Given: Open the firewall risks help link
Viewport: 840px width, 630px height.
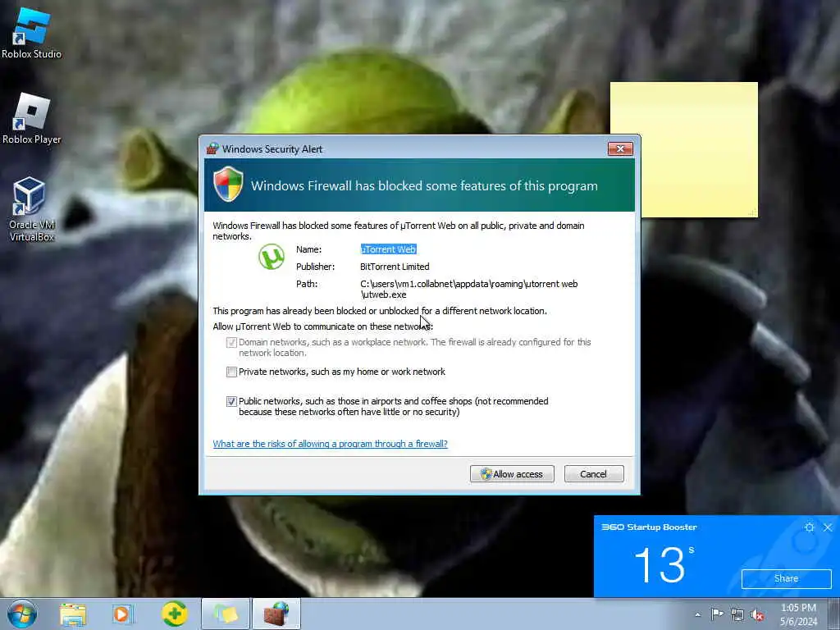Looking at the screenshot, I should click(x=330, y=444).
